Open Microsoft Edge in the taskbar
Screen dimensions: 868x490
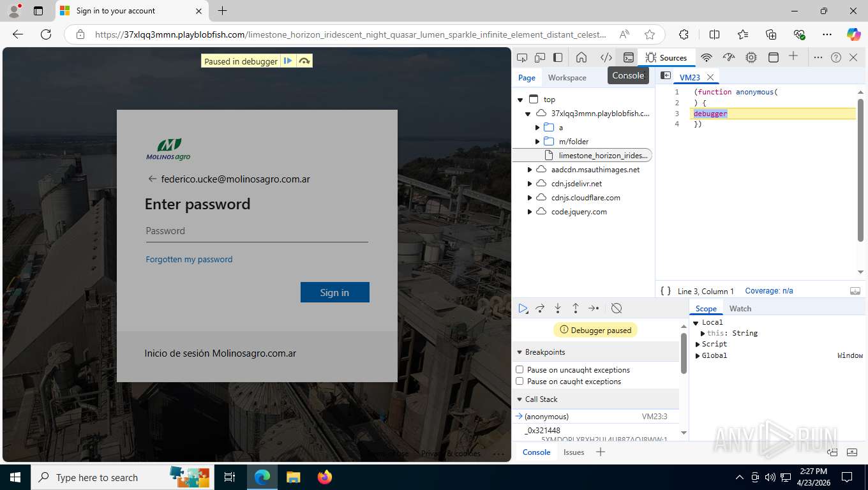pos(262,477)
